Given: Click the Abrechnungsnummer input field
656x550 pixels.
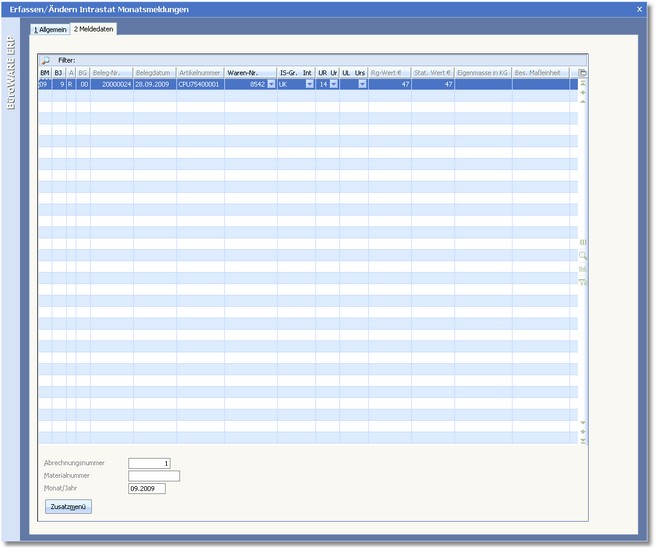Looking at the screenshot, I should click(150, 463).
